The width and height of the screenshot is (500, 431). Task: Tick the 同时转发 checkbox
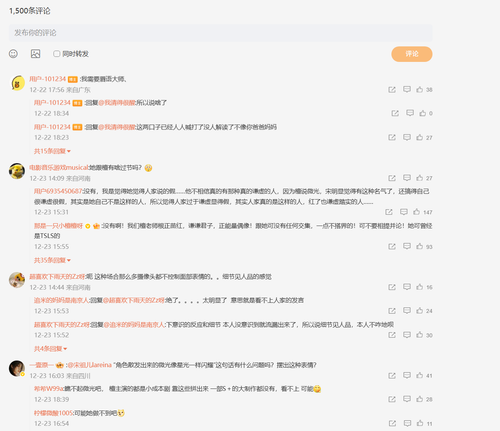[57, 54]
